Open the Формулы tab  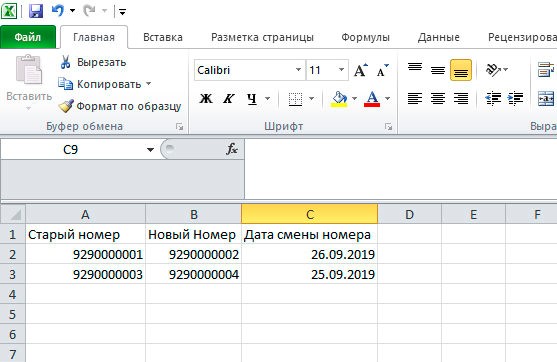[366, 37]
